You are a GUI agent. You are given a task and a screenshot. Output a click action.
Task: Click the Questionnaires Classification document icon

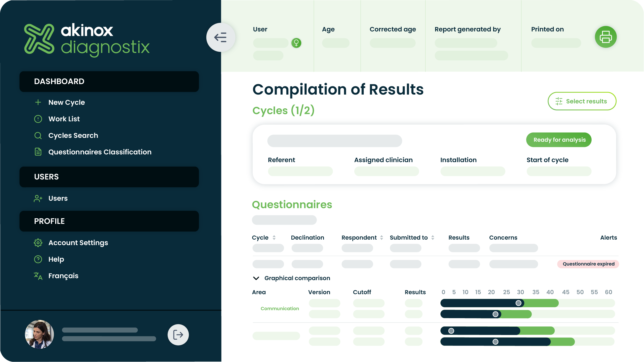pyautogui.click(x=38, y=152)
